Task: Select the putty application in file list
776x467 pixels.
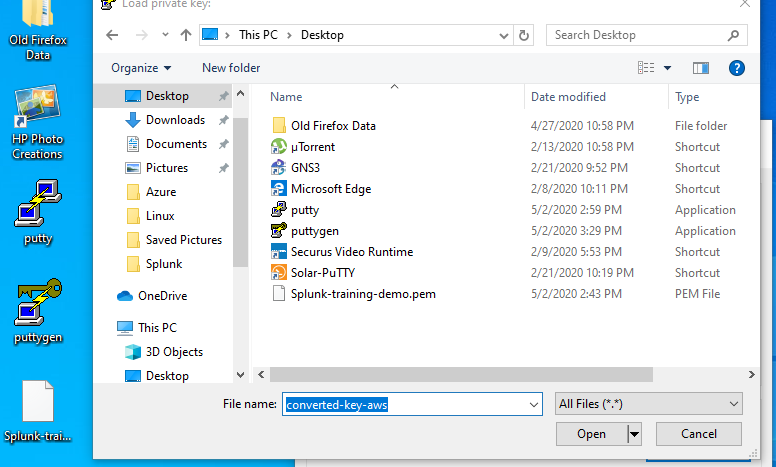Action: coord(305,210)
